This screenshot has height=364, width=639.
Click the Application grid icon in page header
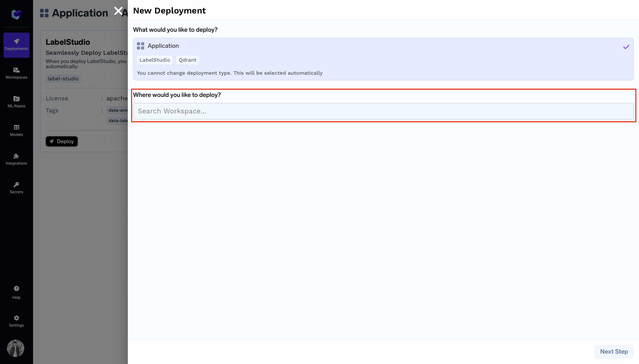(44, 13)
